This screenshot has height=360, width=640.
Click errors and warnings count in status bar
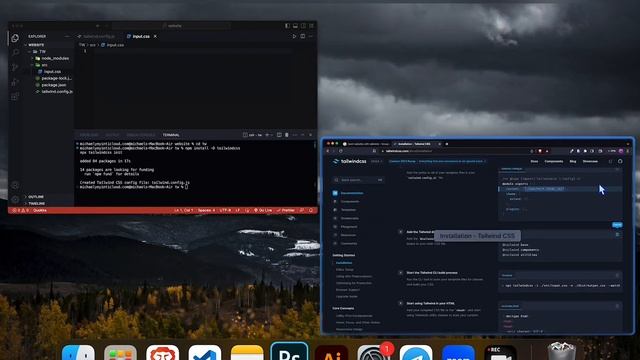click(x=20, y=211)
